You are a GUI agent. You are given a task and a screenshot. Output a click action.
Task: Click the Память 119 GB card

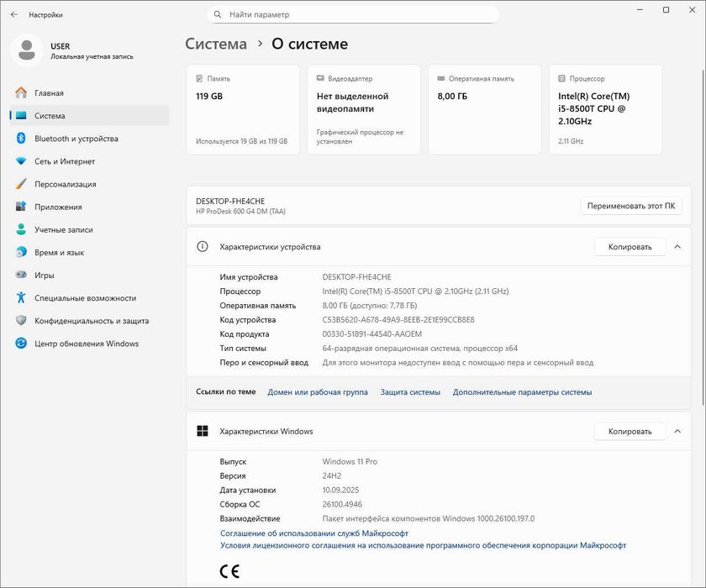click(243, 109)
